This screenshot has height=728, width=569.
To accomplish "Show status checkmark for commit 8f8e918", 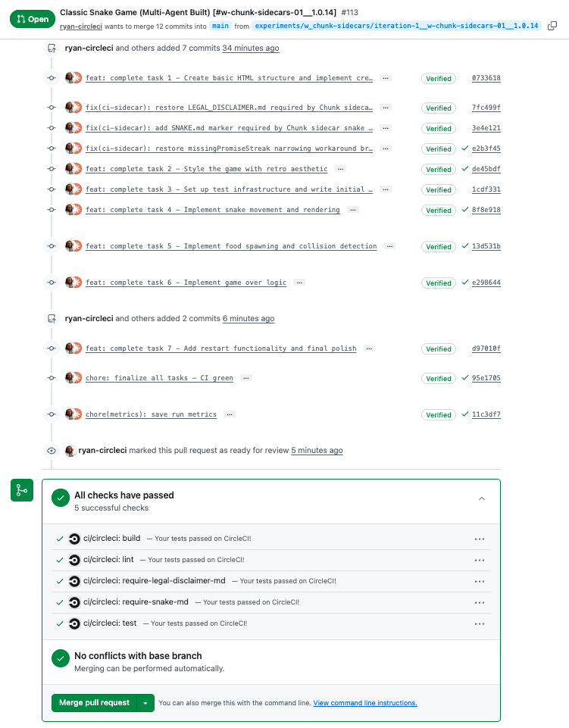I will click(x=465, y=209).
